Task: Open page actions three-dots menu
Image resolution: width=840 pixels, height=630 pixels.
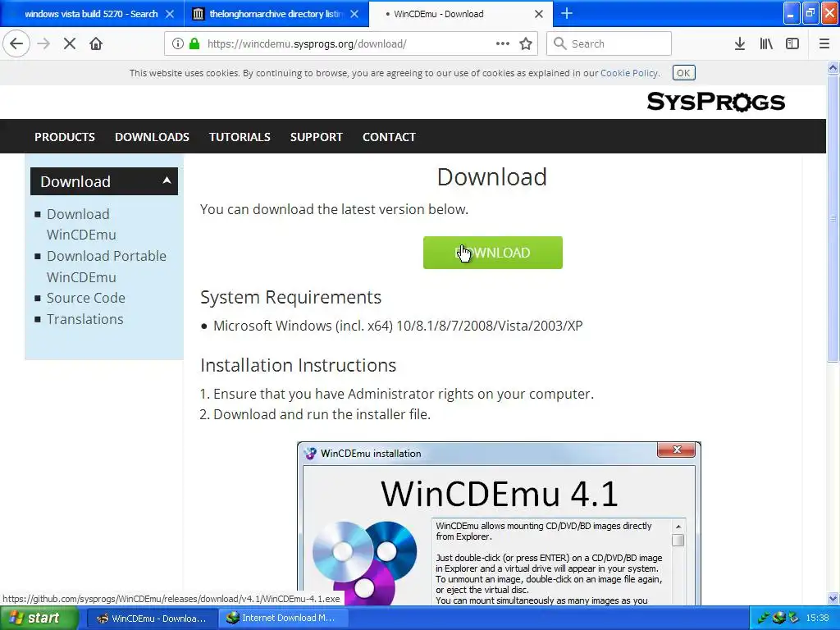Action: pos(503,43)
